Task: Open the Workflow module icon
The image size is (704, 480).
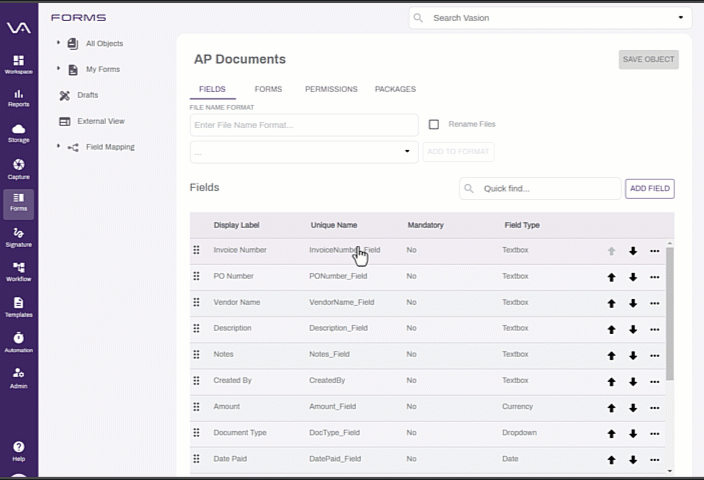Action: pos(18,272)
